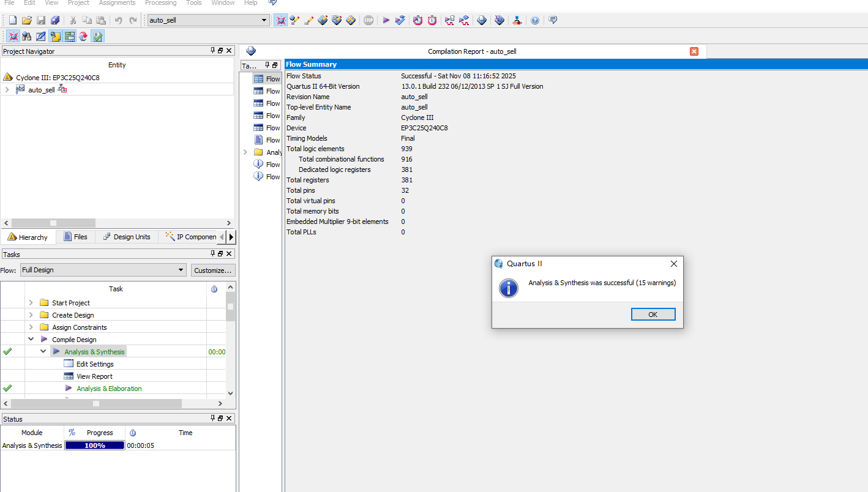Click the Help question mark icon

[x=535, y=20]
